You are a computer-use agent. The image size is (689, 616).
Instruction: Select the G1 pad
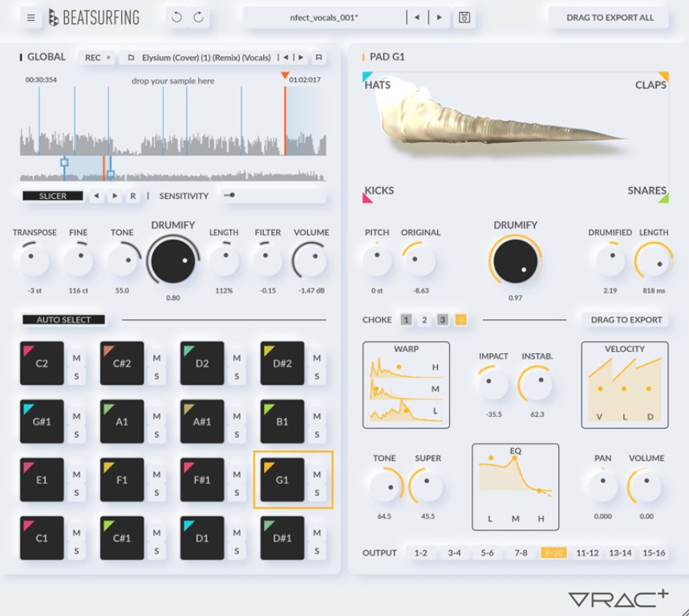(x=282, y=480)
